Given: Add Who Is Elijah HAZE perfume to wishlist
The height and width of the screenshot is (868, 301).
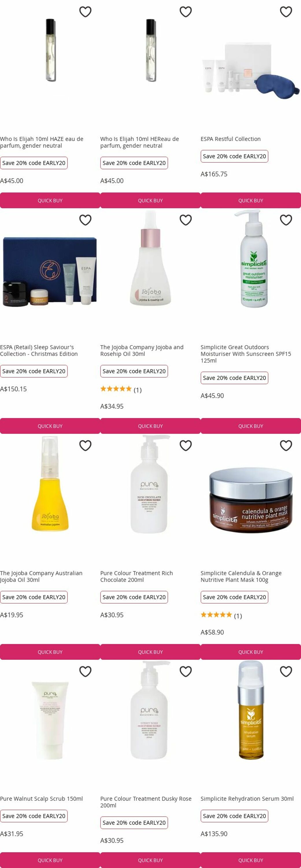Looking at the screenshot, I should pos(85,12).
